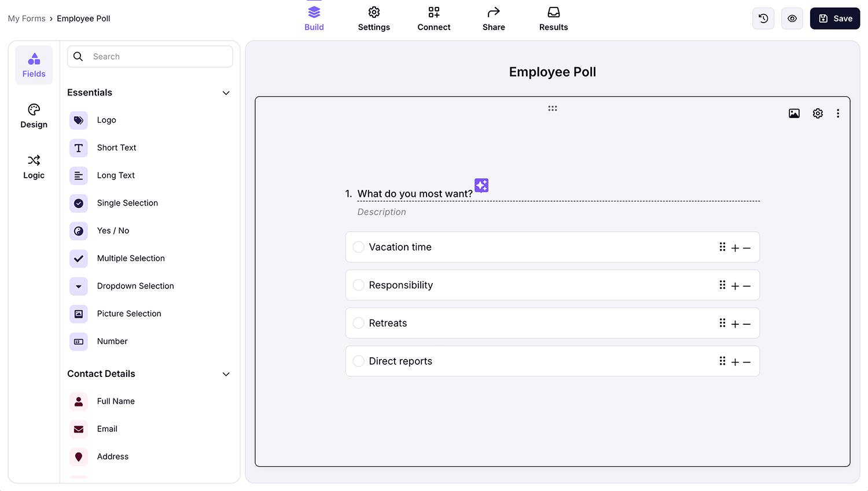868x491 pixels.
Task: Open question properties via the gear icon
Action: pos(818,113)
